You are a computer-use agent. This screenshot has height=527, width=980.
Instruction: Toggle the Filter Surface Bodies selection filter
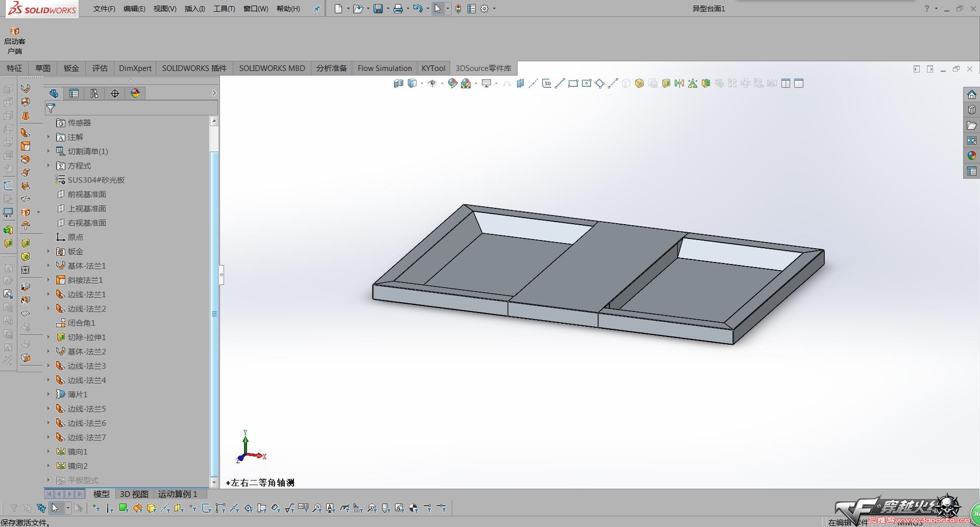[137, 508]
